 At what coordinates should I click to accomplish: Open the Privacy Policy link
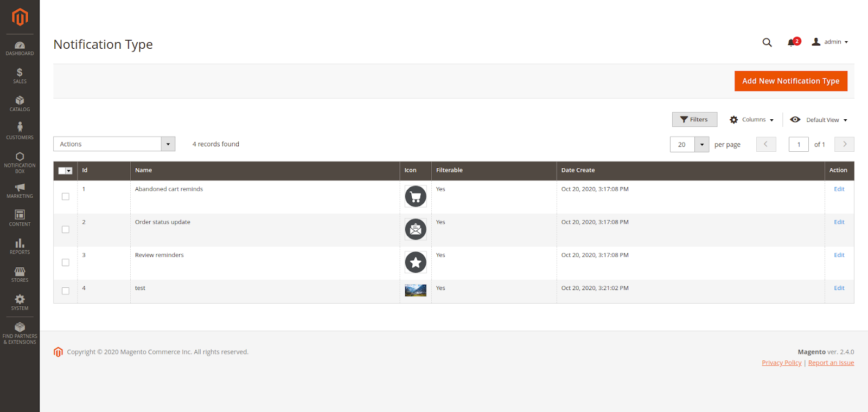[x=781, y=363]
